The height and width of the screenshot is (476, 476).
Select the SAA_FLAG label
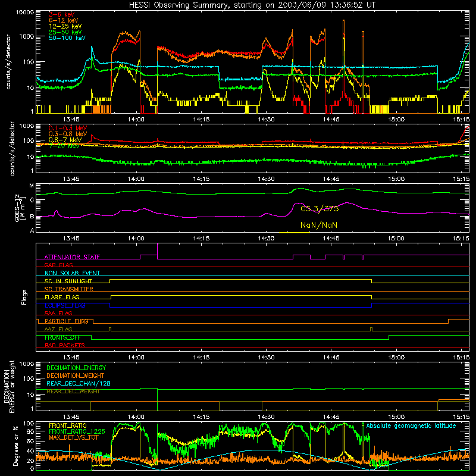(58, 313)
